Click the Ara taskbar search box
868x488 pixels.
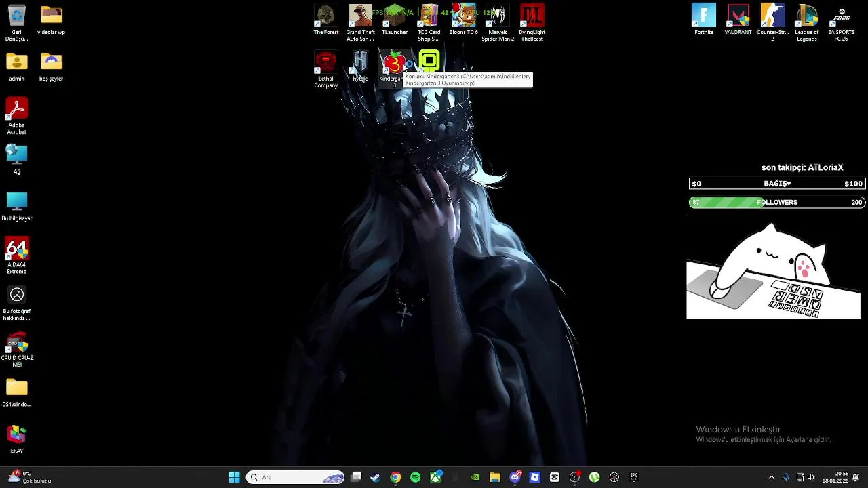(x=296, y=477)
